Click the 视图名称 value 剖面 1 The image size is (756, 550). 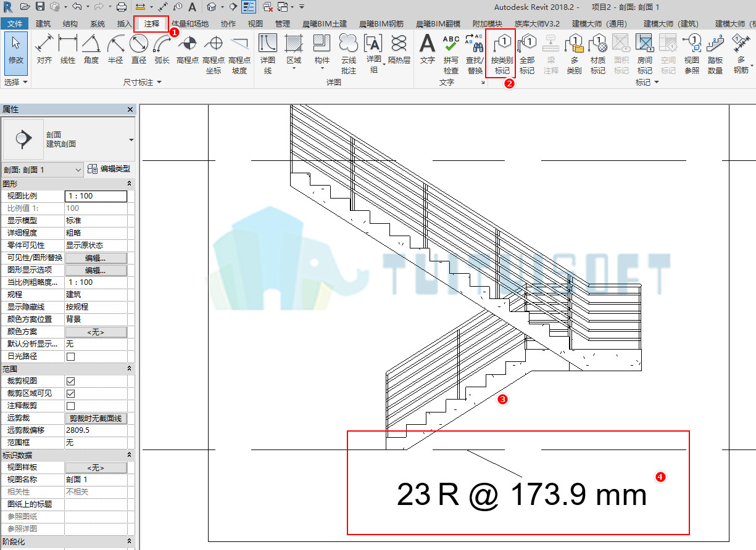(96, 480)
